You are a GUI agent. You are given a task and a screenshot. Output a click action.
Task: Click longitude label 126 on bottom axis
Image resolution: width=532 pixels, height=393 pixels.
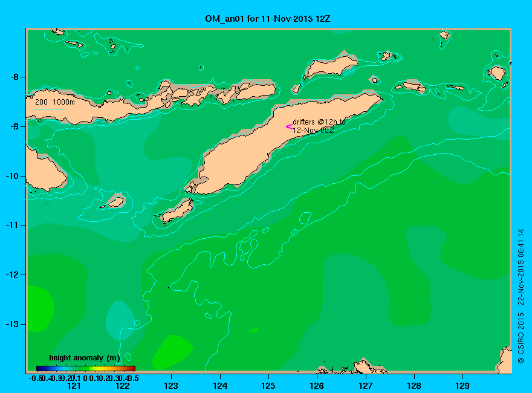(317, 386)
